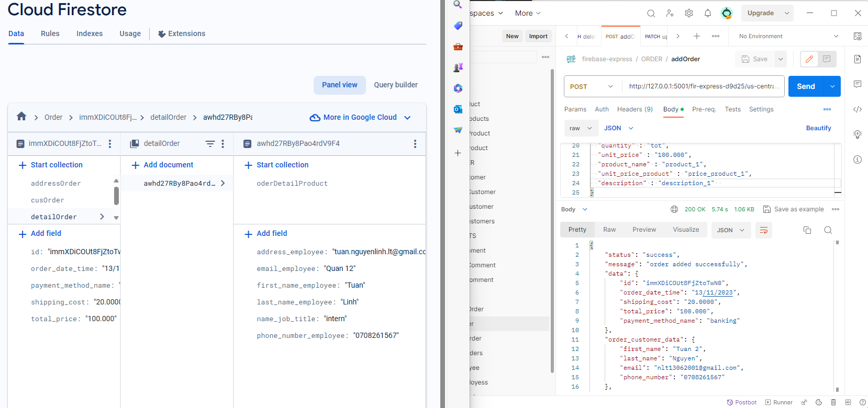Copy the response body with copy icon
This screenshot has height=408, width=868.
(807, 230)
